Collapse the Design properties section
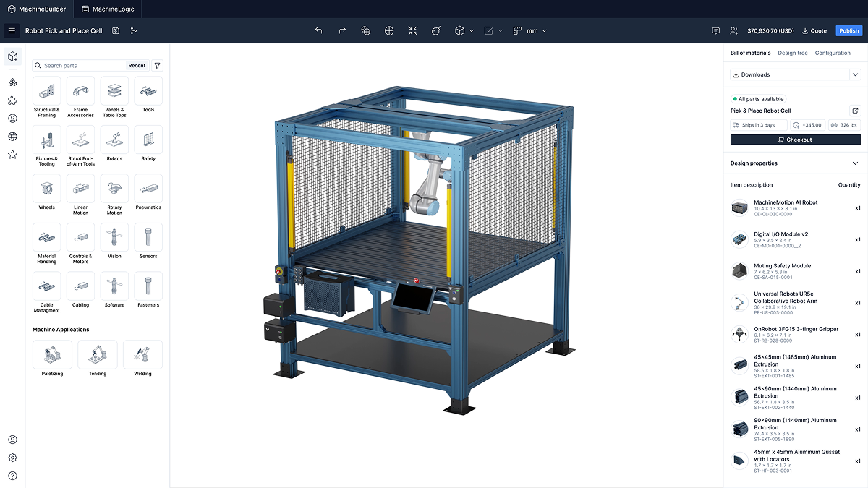The image size is (868, 488). click(854, 163)
